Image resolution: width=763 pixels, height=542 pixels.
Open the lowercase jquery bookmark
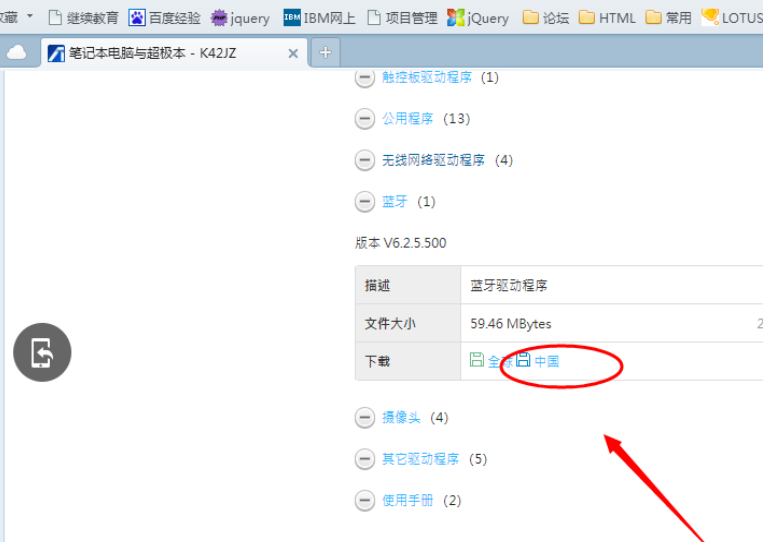pos(240,17)
